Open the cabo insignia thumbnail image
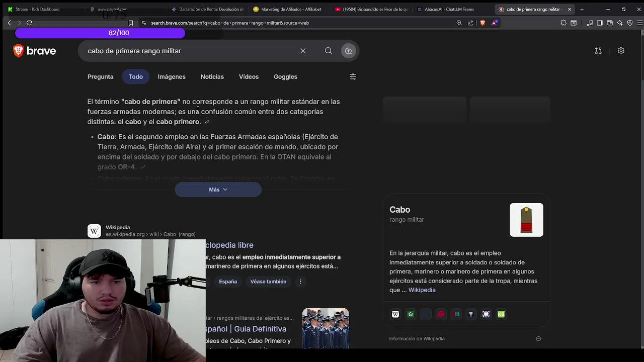The width and height of the screenshot is (644, 362). coord(526,220)
